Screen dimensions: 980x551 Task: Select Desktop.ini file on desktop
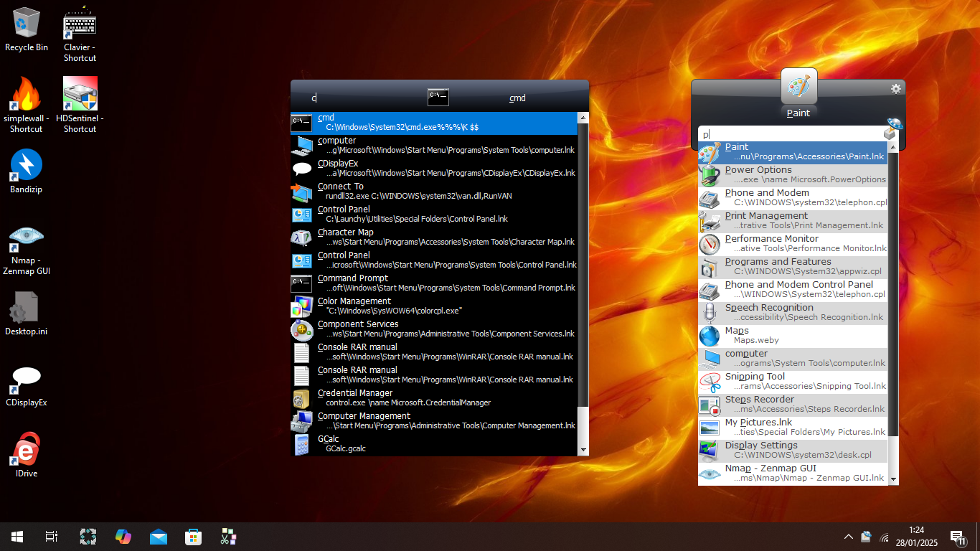(x=27, y=314)
